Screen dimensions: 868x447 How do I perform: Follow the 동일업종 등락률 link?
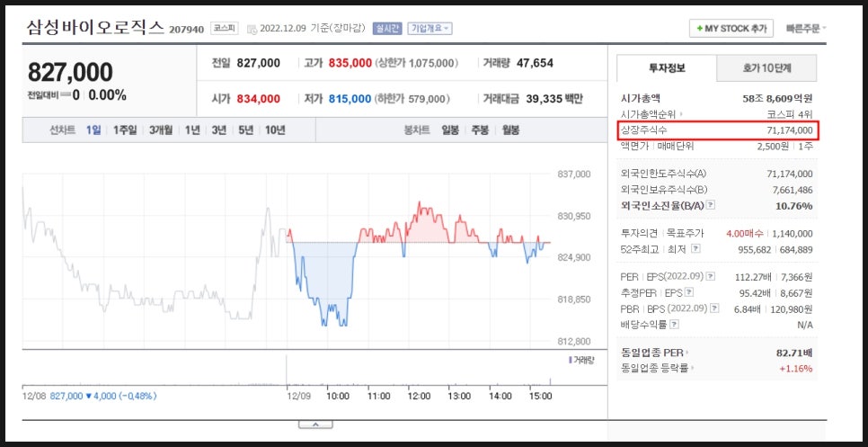click(659, 369)
